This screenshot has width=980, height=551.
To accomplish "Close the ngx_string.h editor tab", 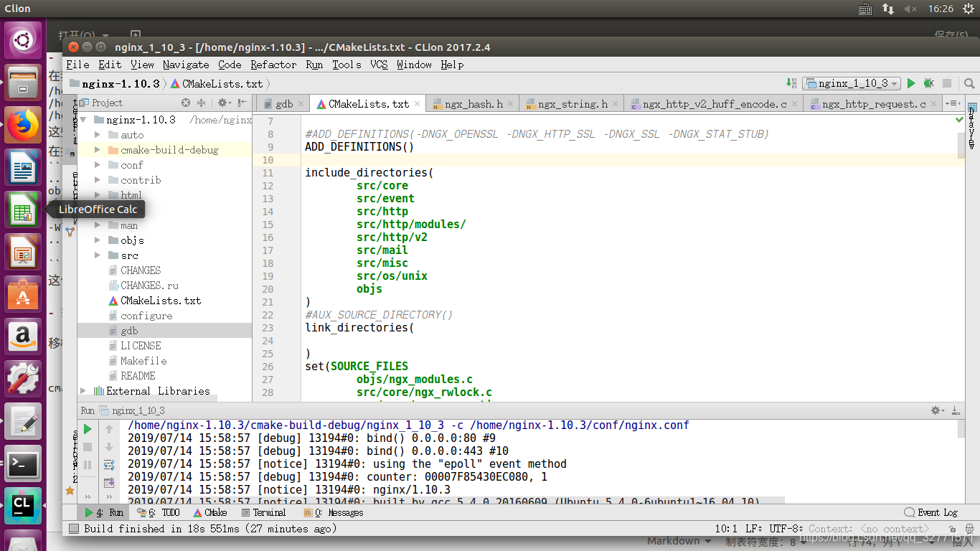I will [x=616, y=104].
